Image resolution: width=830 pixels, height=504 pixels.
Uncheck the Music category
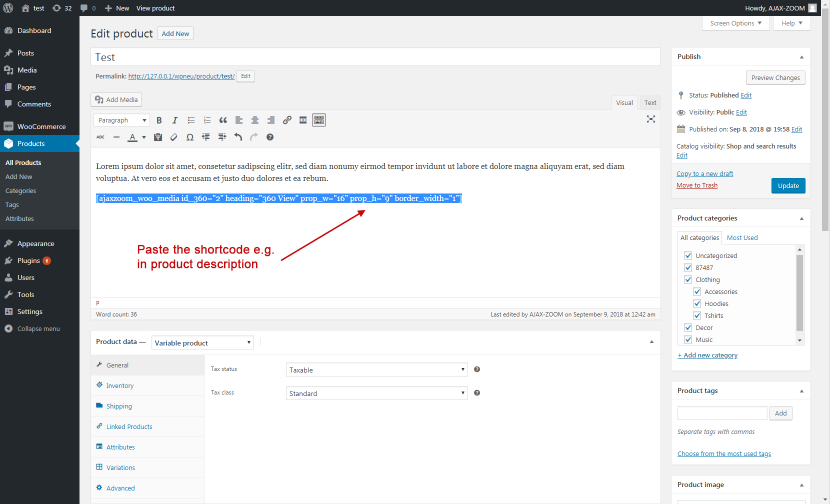688,339
